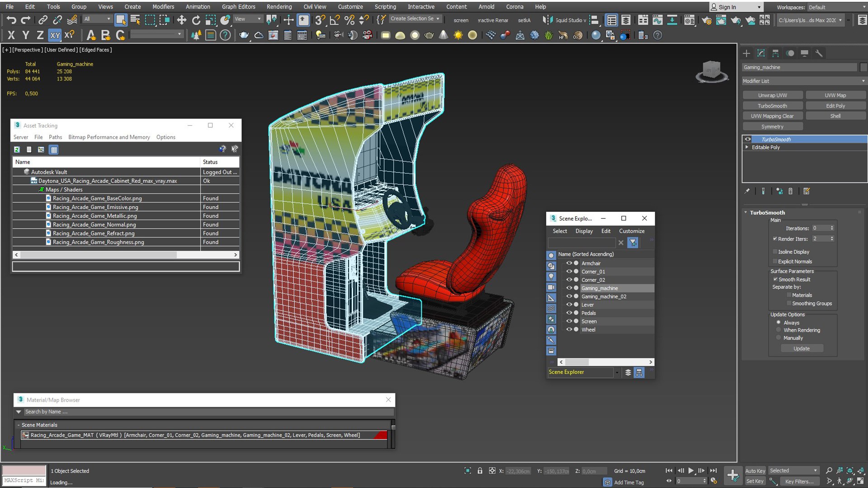The width and height of the screenshot is (868, 488).
Task: Open the Modify panel tab icon
Action: click(x=761, y=53)
